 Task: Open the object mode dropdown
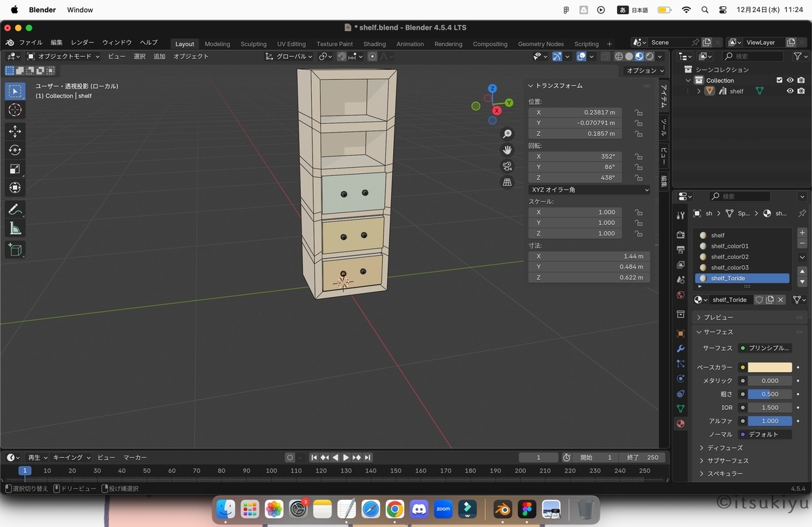[x=63, y=57]
